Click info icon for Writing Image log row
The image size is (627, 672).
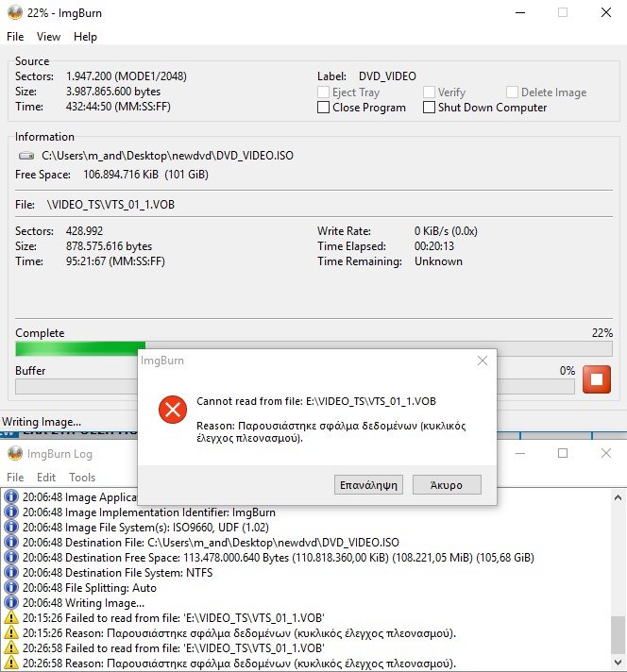pos(11,602)
